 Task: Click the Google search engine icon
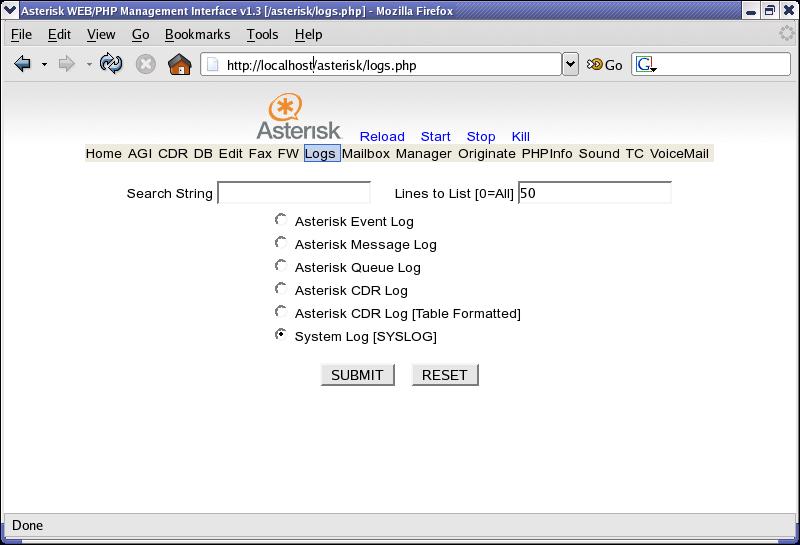pyautogui.click(x=646, y=65)
